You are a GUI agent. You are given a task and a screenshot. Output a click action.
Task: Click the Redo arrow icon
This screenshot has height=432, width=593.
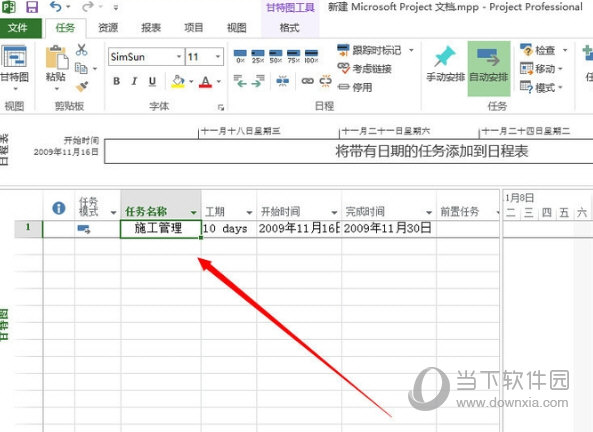tap(88, 6)
